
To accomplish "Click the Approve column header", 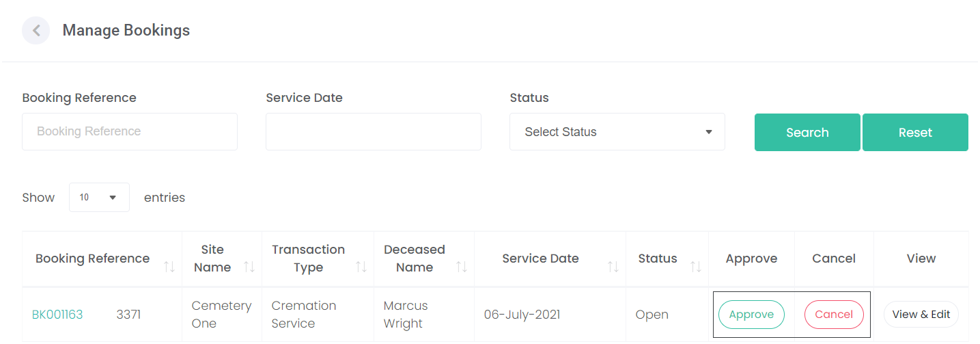I will click(x=751, y=259).
